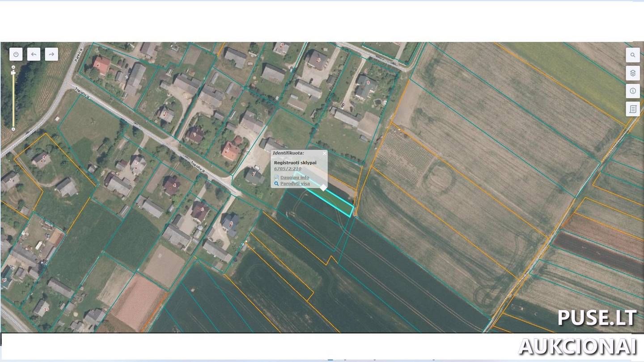The width and height of the screenshot is (644, 362).
Task: Click the Parodyti visą link
Action: [x=295, y=184]
